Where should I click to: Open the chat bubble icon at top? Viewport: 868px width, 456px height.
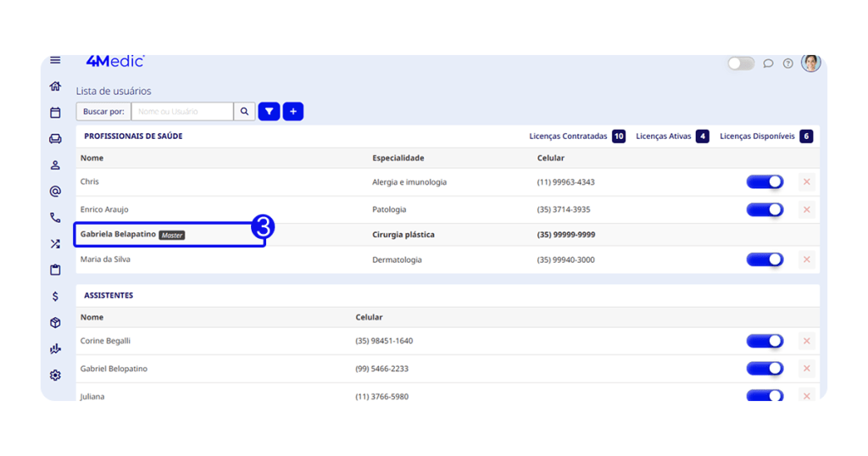click(x=768, y=64)
